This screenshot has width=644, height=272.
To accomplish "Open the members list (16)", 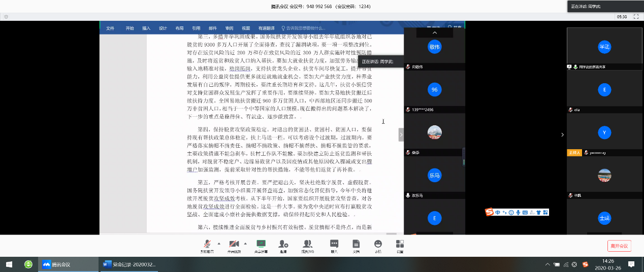I will [307, 245].
